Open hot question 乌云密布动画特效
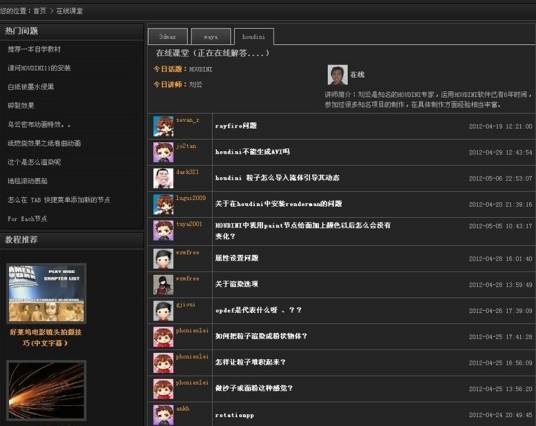Viewport: 536px width, 426px height. (39, 124)
